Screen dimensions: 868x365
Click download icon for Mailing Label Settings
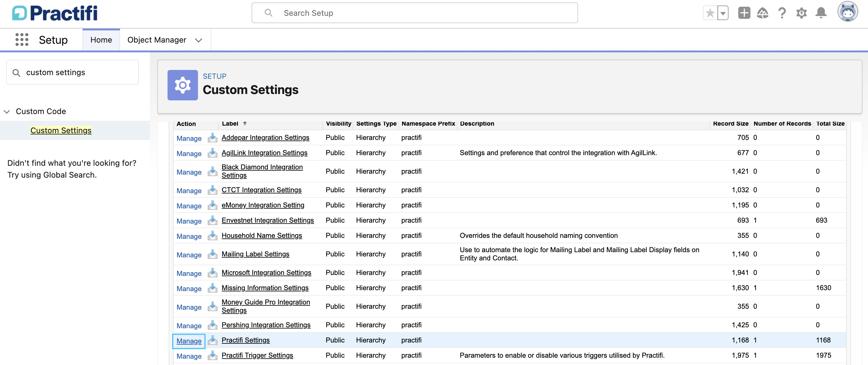[212, 254]
